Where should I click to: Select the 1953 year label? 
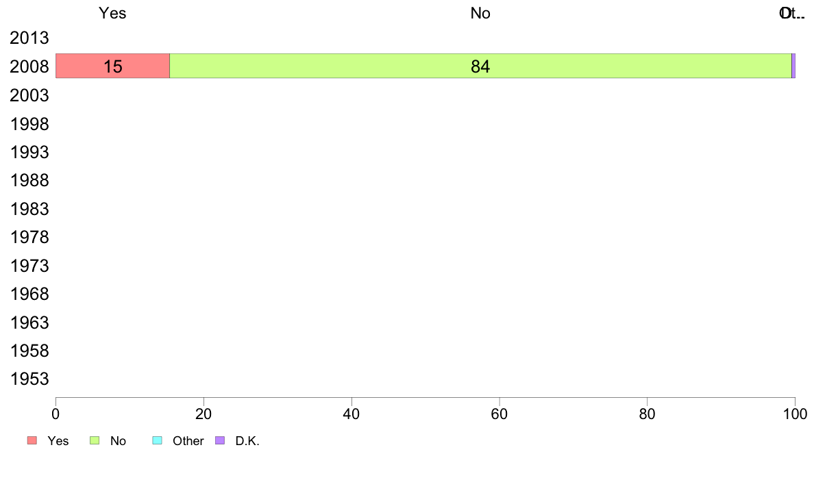29,379
